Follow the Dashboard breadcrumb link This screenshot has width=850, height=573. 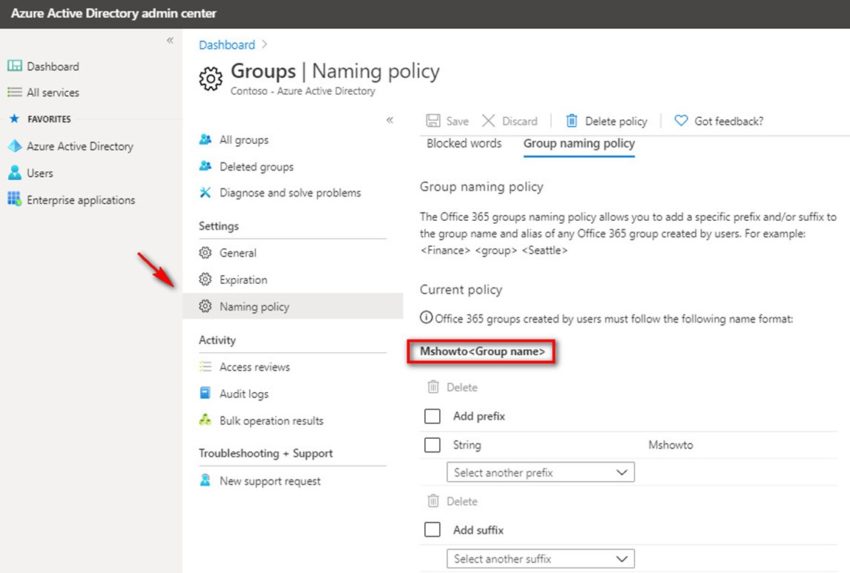pyautogui.click(x=226, y=45)
